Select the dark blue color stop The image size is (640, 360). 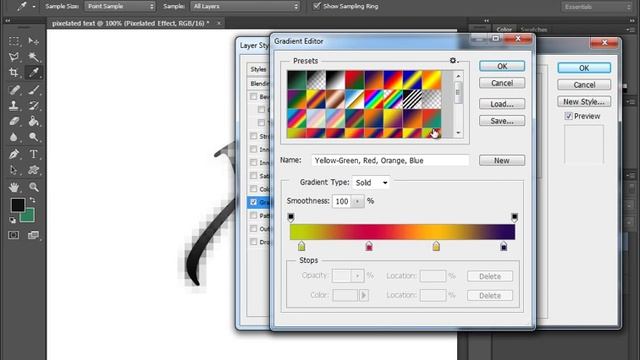[504, 246]
